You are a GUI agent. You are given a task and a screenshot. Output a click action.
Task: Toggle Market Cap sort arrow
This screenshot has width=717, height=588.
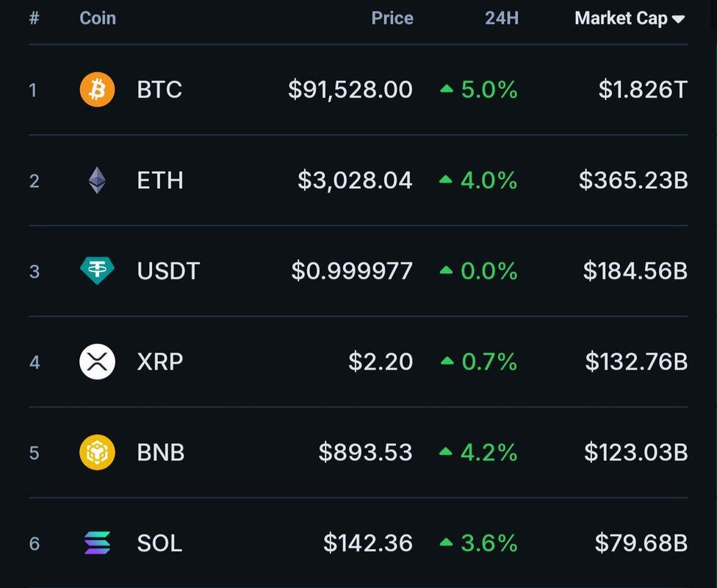(678, 20)
